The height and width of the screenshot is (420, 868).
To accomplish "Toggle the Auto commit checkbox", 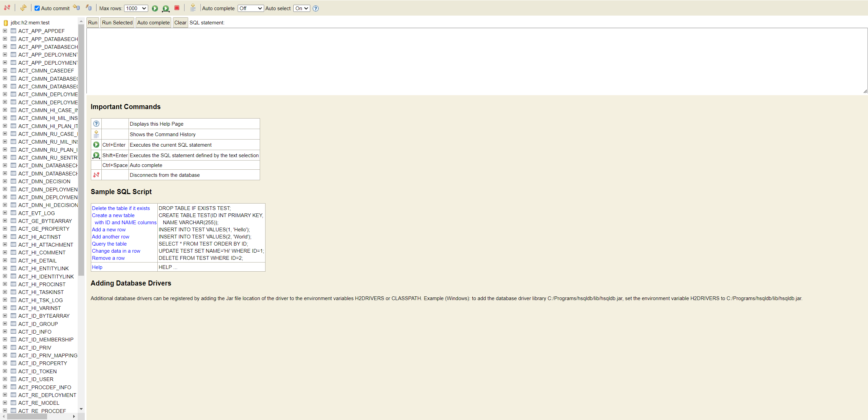I will click(37, 8).
